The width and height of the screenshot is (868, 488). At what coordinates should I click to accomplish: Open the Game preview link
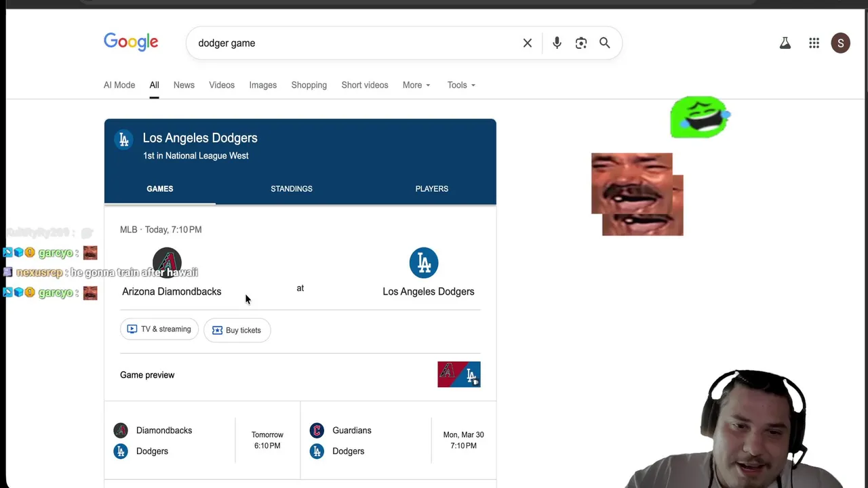[x=147, y=375]
